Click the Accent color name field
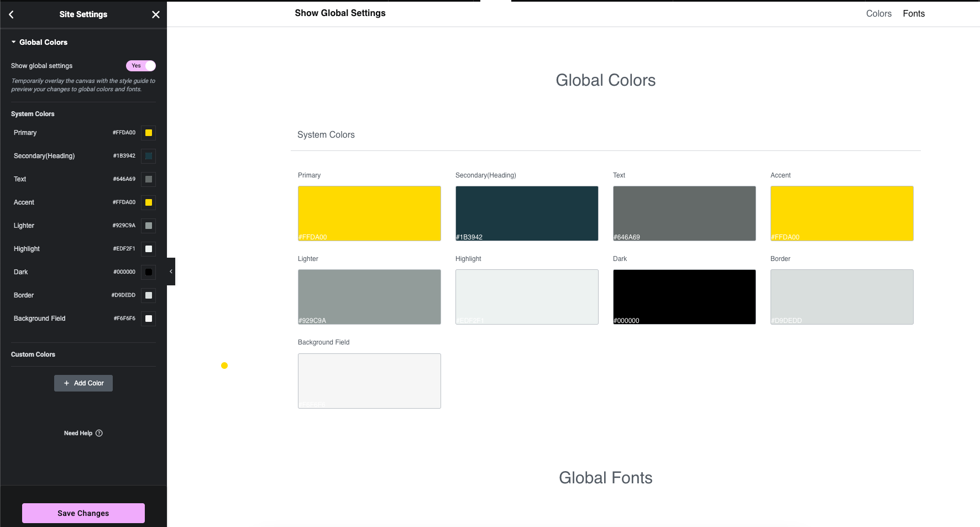The image size is (980, 527). point(24,202)
